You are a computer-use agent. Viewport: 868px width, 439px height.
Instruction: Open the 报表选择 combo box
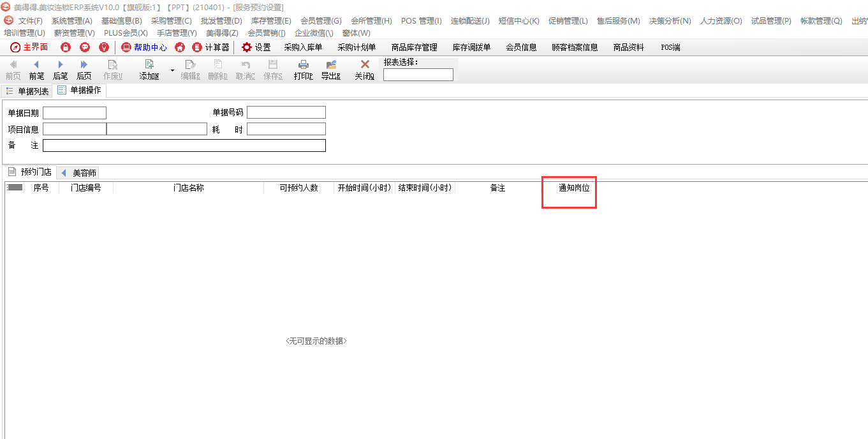tap(418, 75)
